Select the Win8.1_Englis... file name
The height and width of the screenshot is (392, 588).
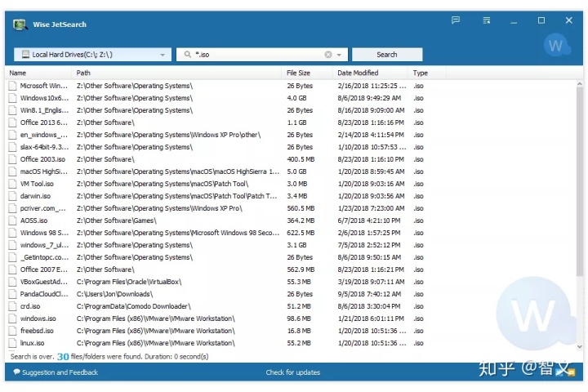(x=44, y=110)
